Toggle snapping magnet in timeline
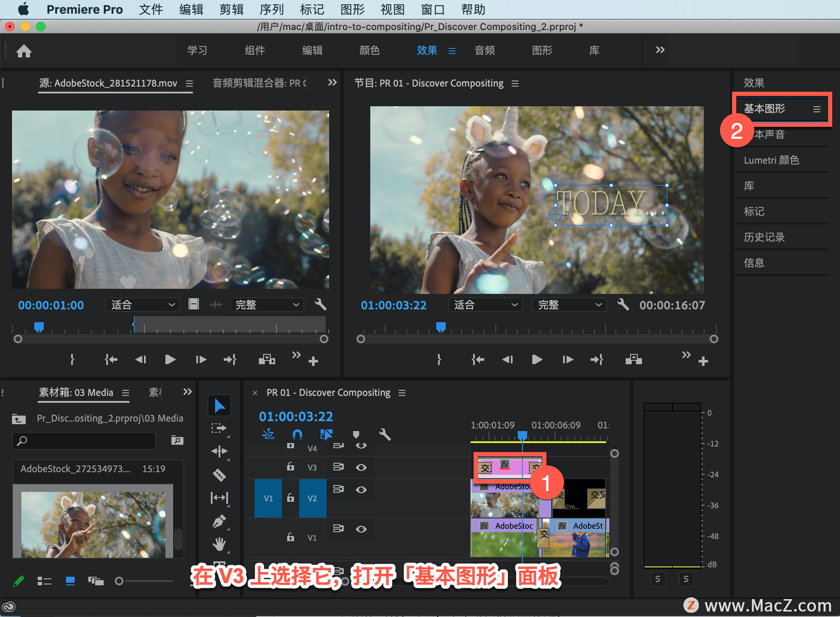840x617 pixels. point(297,434)
